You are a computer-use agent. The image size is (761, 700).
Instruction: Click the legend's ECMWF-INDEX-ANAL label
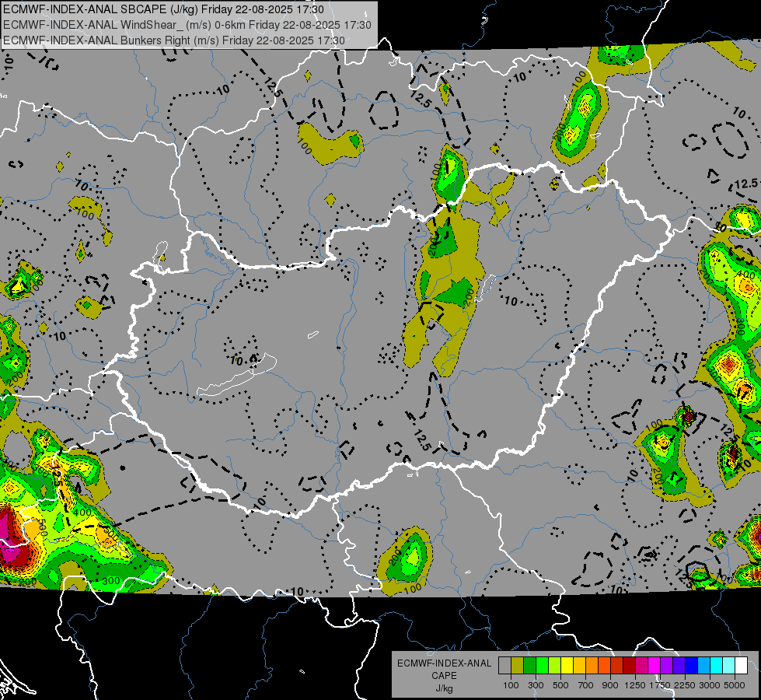(x=445, y=663)
